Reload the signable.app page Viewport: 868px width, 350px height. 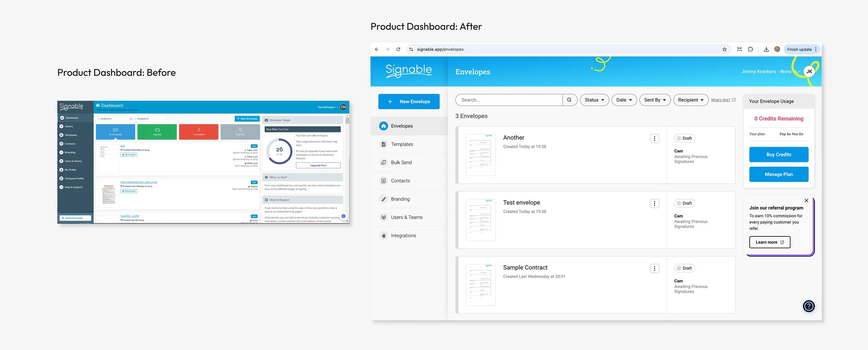(x=398, y=49)
